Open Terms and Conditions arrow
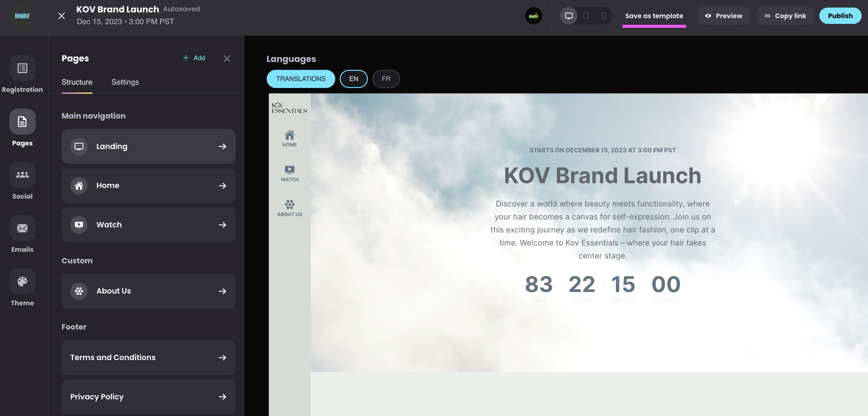868x416 pixels. [x=222, y=358]
